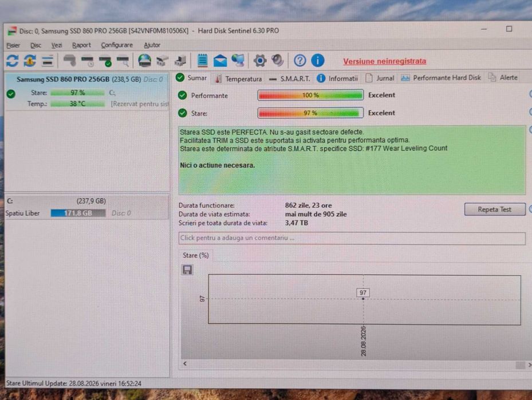The height and width of the screenshot is (400, 532).
Task: Minimize the Hard Disk Sentinel window
Action: (x=484, y=30)
